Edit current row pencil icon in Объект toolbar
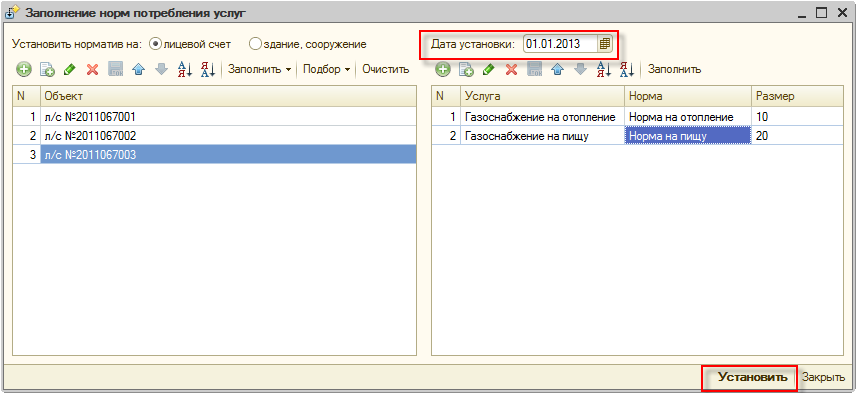This screenshot has height=393, width=856. point(69,69)
